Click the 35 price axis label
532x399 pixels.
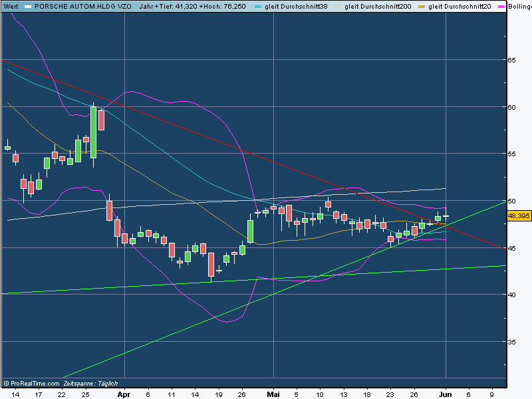pyautogui.click(x=511, y=342)
